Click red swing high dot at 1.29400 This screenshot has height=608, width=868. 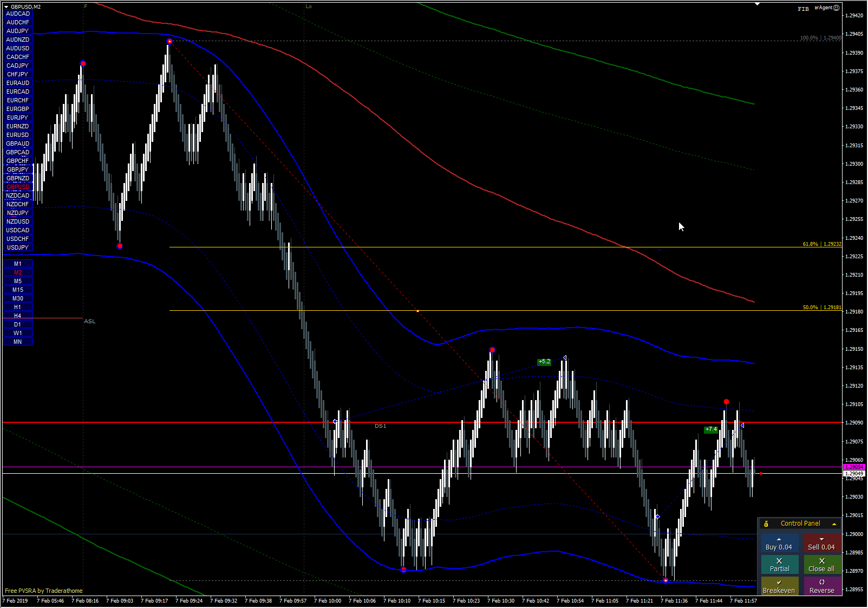coord(169,41)
